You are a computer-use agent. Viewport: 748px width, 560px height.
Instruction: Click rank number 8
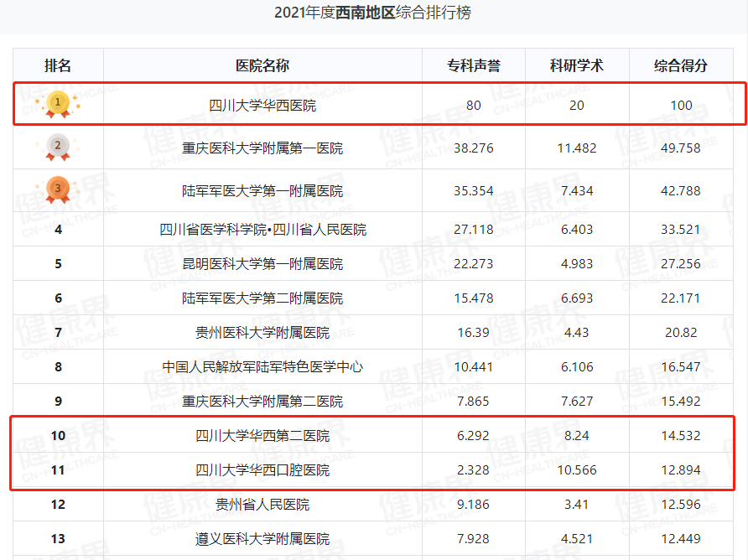tap(58, 367)
